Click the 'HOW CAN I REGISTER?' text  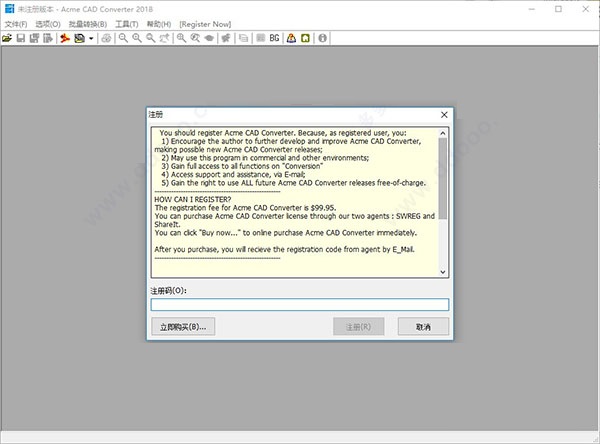pyautogui.click(x=192, y=199)
